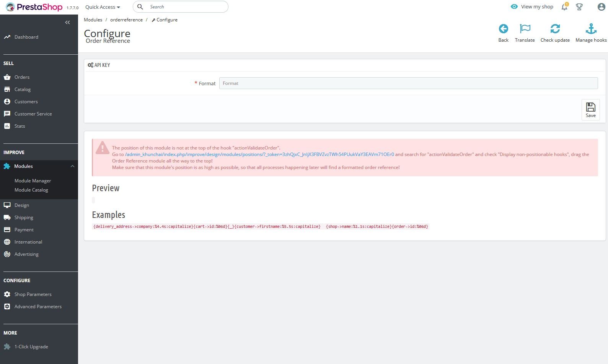This screenshot has width=608, height=364.
Task: Click the API KEY panel header
Action: [99, 65]
